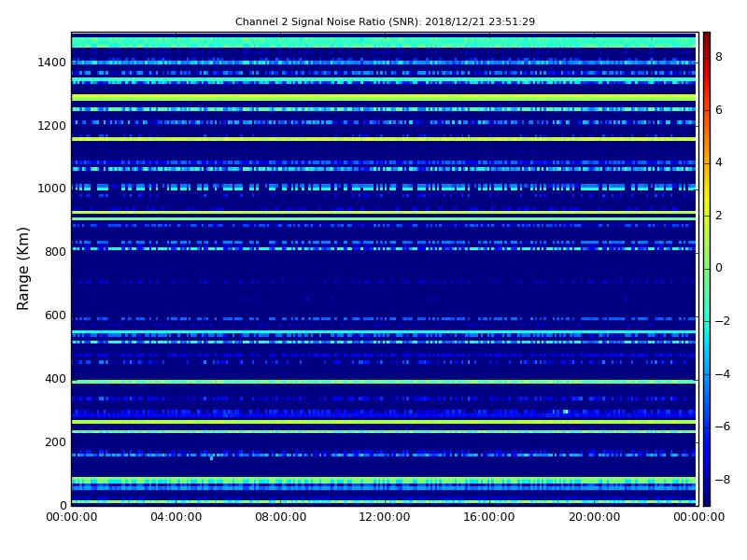
Task: Click the small cyan spot near 150 km range
Action: point(211,457)
